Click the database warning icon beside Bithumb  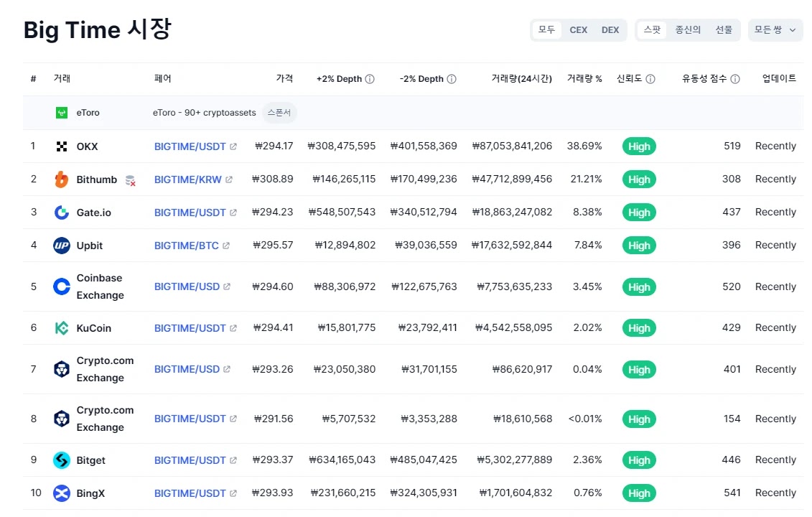click(131, 180)
